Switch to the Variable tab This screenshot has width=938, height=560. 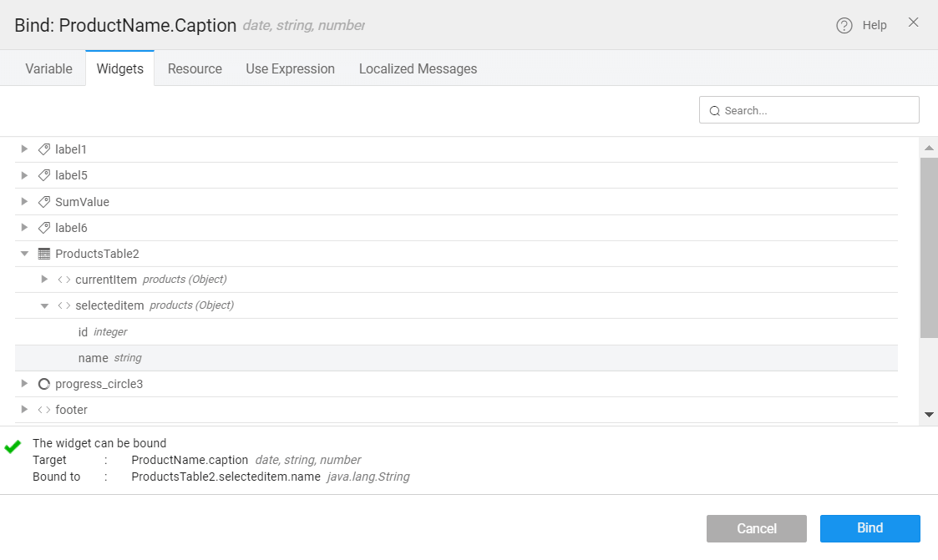(x=48, y=68)
